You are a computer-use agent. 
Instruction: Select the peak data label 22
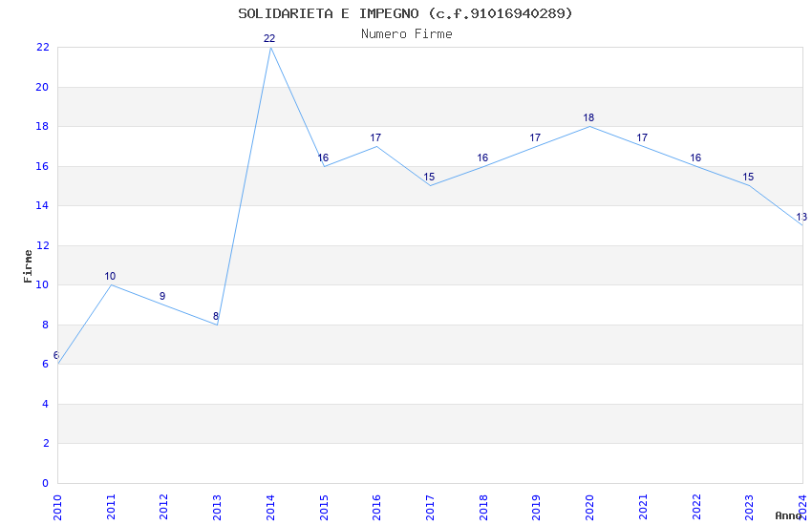269,39
